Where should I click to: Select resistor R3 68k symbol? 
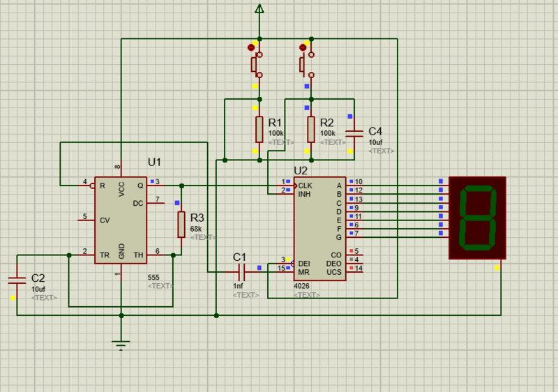(x=181, y=224)
